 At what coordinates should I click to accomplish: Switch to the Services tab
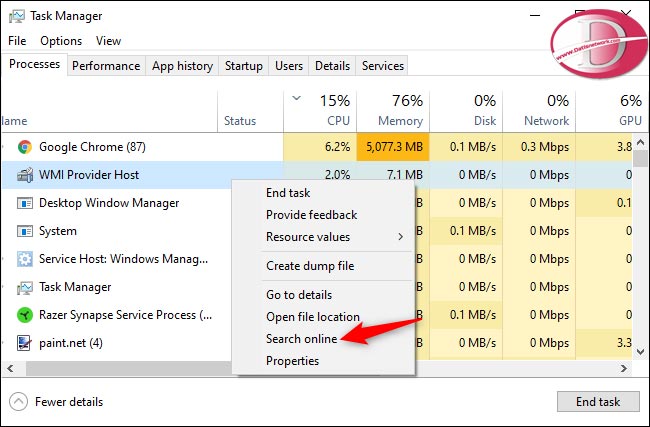382,66
